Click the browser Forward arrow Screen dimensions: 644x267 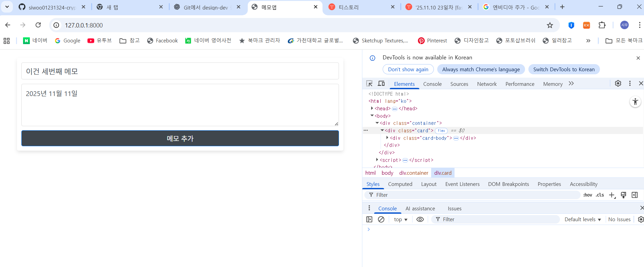pyautogui.click(x=23, y=25)
